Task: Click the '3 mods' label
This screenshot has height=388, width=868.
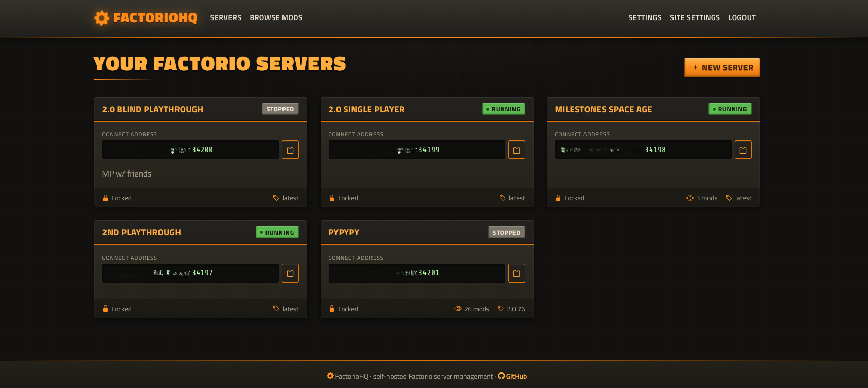Action: [x=706, y=198]
